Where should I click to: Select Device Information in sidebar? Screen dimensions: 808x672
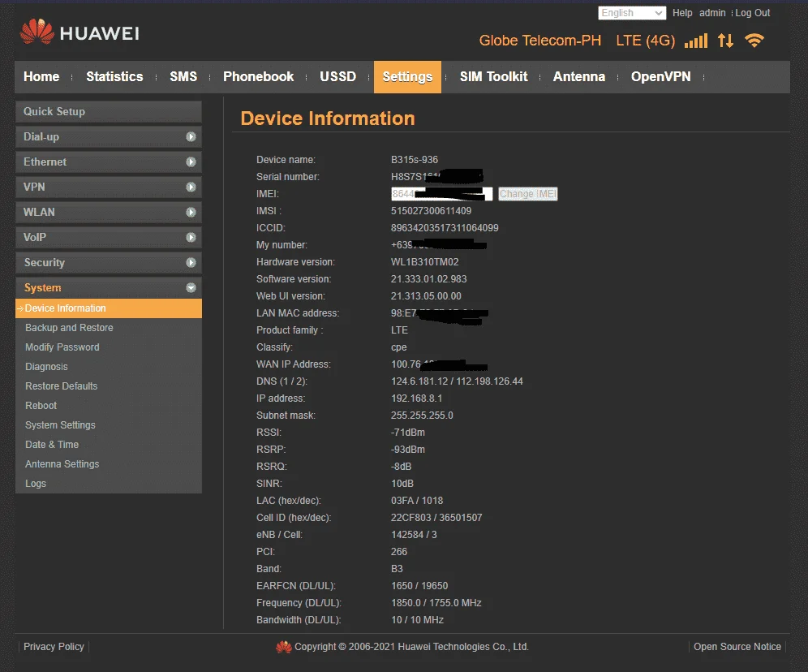(x=109, y=308)
